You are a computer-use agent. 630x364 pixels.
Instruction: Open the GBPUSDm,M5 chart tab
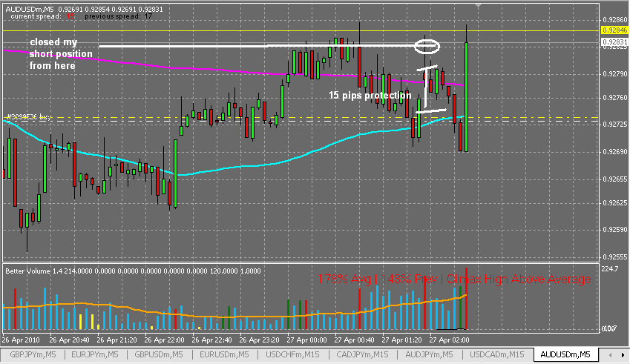click(x=159, y=355)
